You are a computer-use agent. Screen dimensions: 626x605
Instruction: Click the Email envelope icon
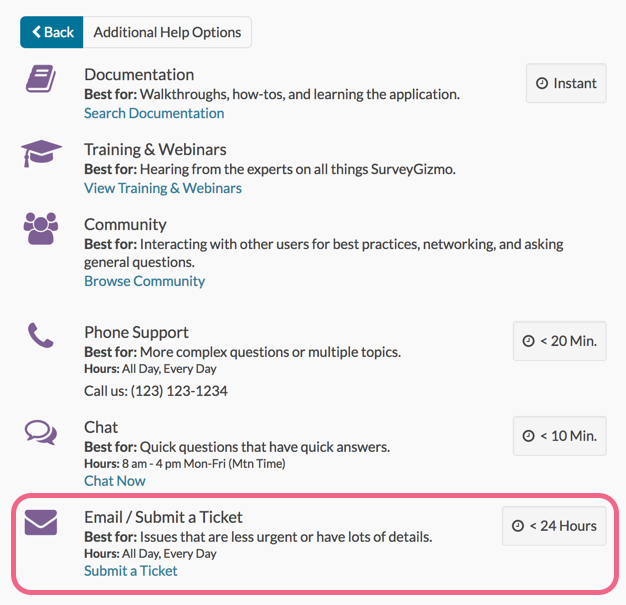coord(41,523)
